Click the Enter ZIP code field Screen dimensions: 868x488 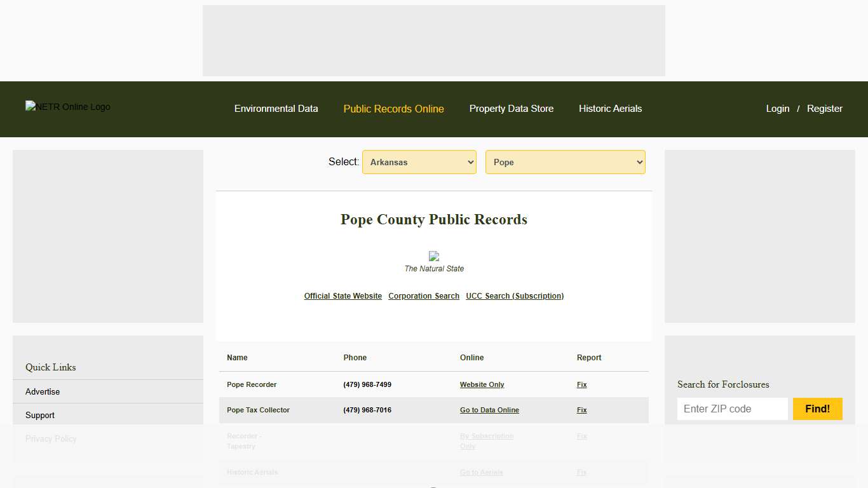coord(732,409)
